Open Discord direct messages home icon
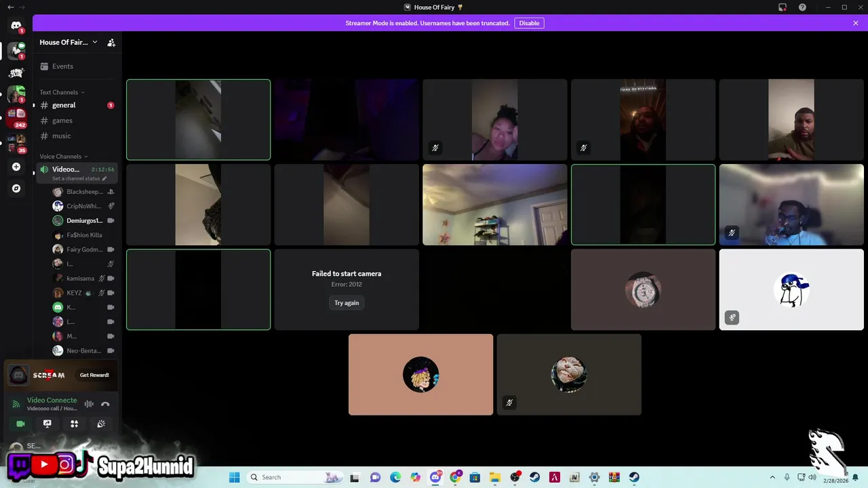The height and width of the screenshot is (488, 868). (x=16, y=26)
